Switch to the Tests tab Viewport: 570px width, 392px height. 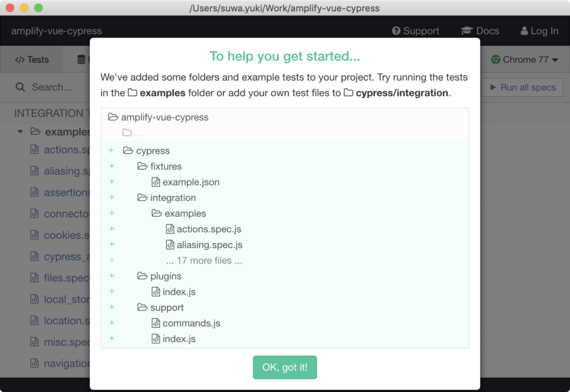click(31, 59)
